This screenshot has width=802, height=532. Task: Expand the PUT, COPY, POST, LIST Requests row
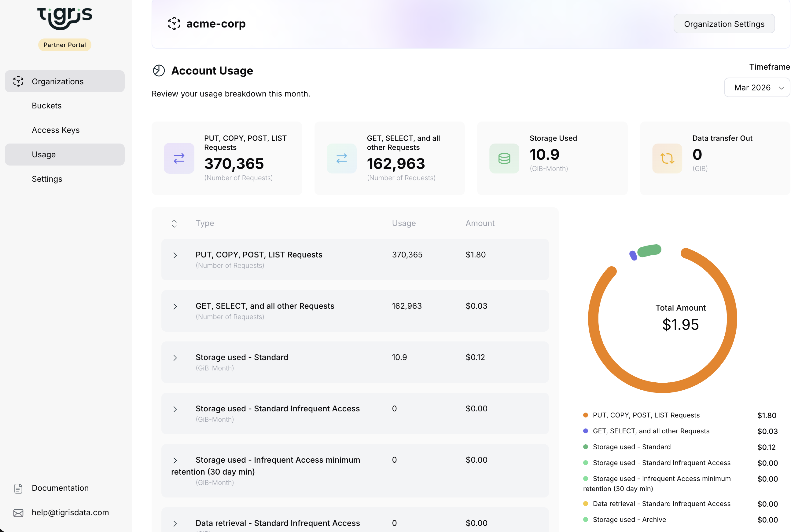tap(175, 255)
